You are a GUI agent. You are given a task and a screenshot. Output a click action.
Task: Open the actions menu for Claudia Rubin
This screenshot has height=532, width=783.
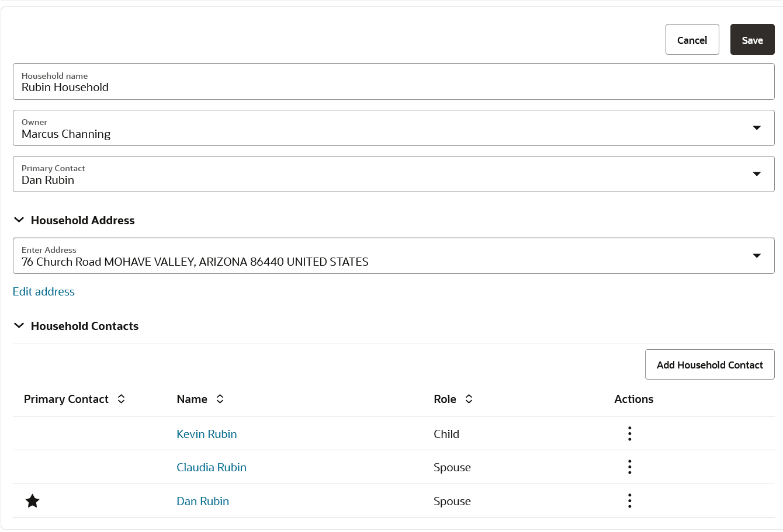coord(629,467)
